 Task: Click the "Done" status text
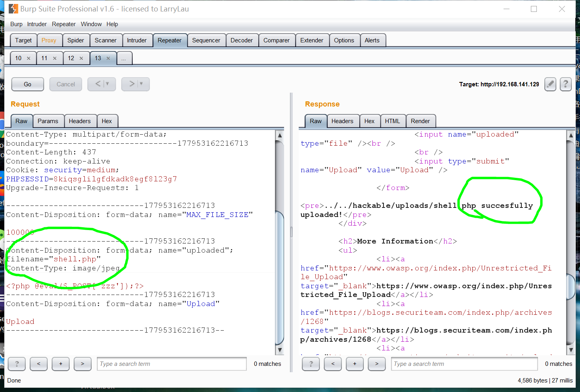point(14,381)
